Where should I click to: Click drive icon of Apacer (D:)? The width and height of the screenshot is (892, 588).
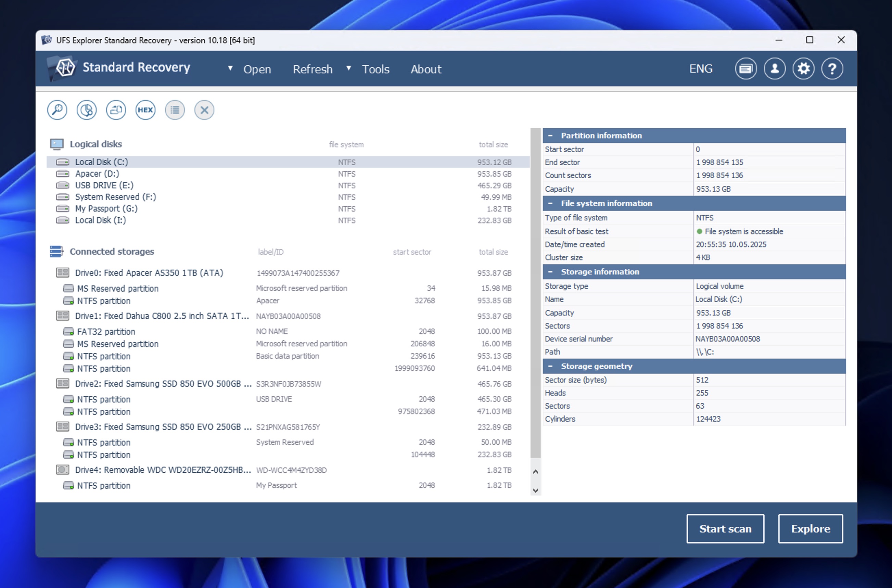(x=63, y=174)
